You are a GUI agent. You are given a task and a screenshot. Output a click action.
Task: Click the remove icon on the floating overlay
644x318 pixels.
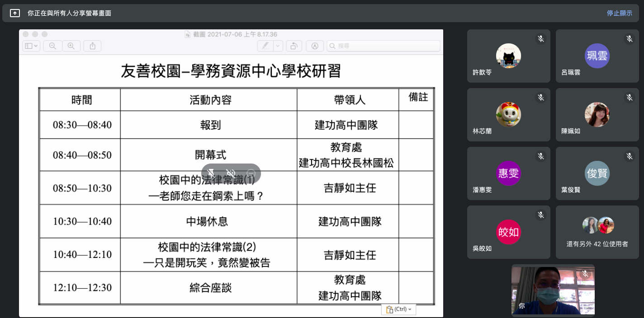(x=251, y=173)
